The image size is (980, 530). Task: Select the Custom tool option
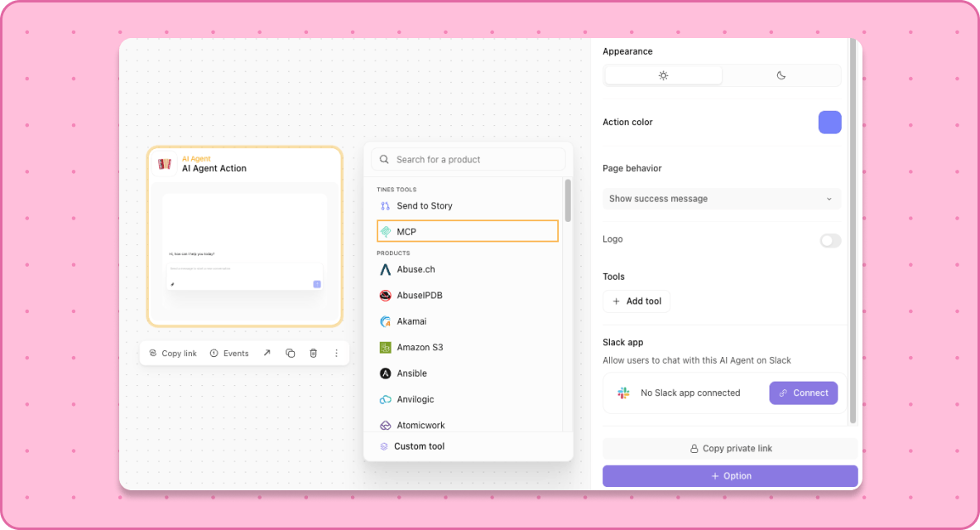pos(468,446)
